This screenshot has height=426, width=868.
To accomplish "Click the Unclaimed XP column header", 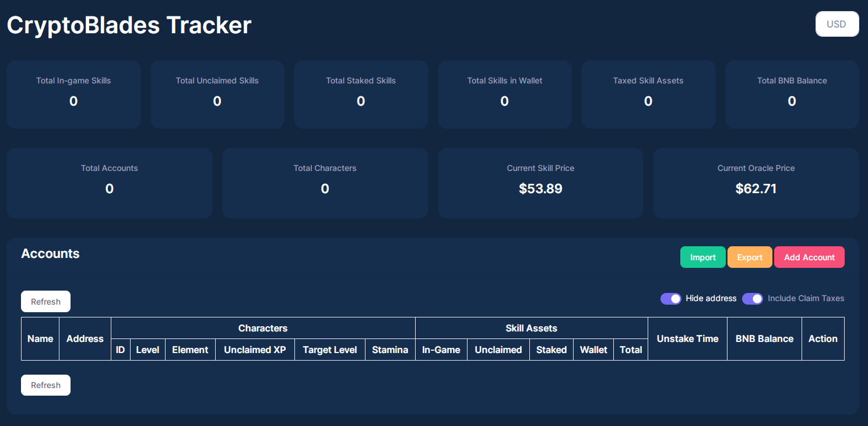I will (x=255, y=350).
